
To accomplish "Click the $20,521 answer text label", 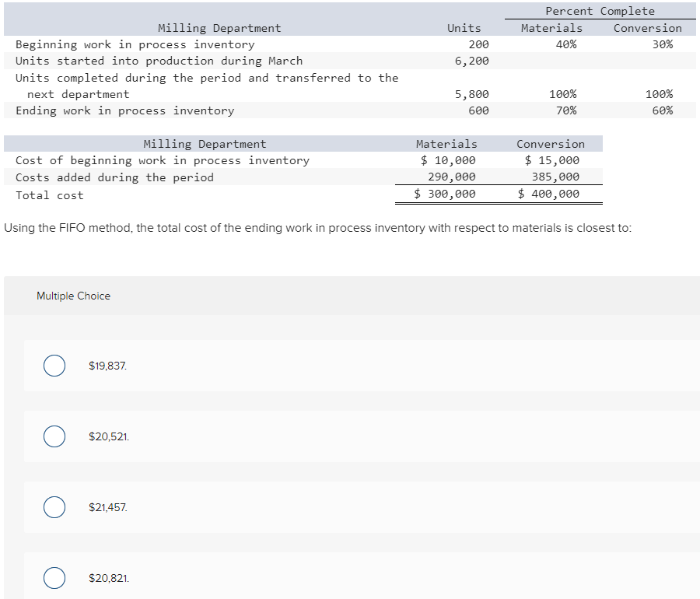I will pyautogui.click(x=108, y=436).
